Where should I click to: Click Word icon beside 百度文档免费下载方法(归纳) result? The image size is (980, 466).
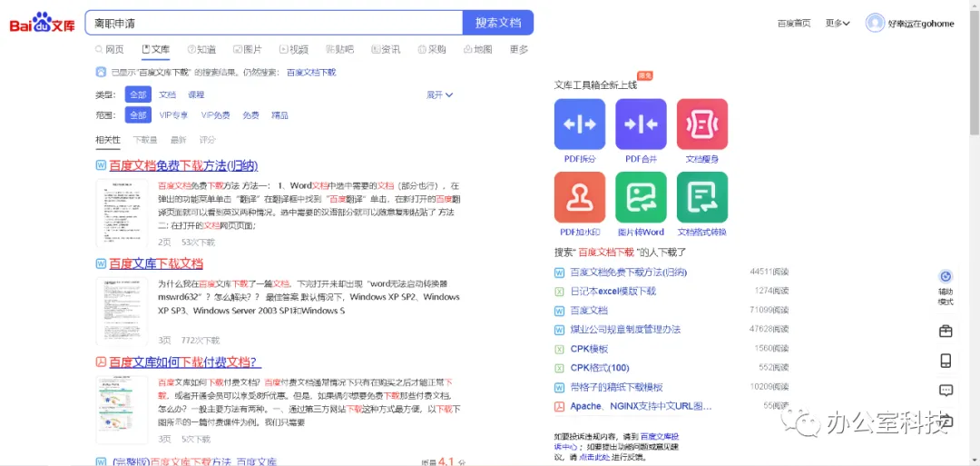[x=101, y=165]
